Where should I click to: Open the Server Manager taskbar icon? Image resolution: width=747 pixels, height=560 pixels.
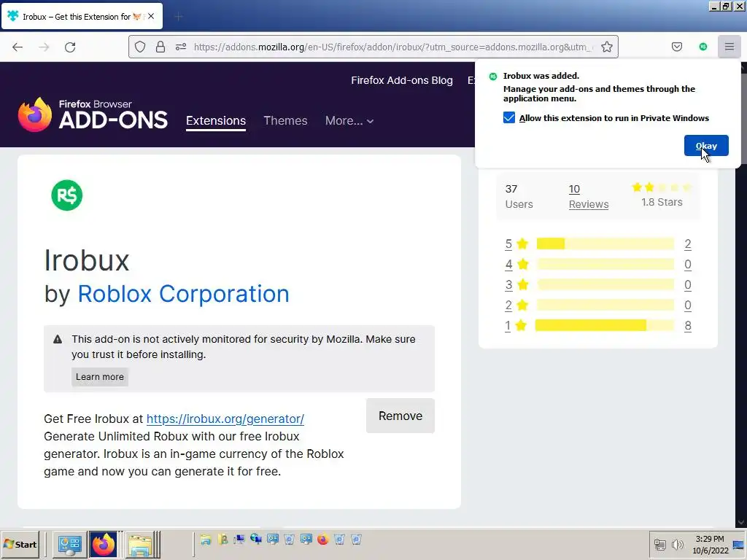pos(69,544)
